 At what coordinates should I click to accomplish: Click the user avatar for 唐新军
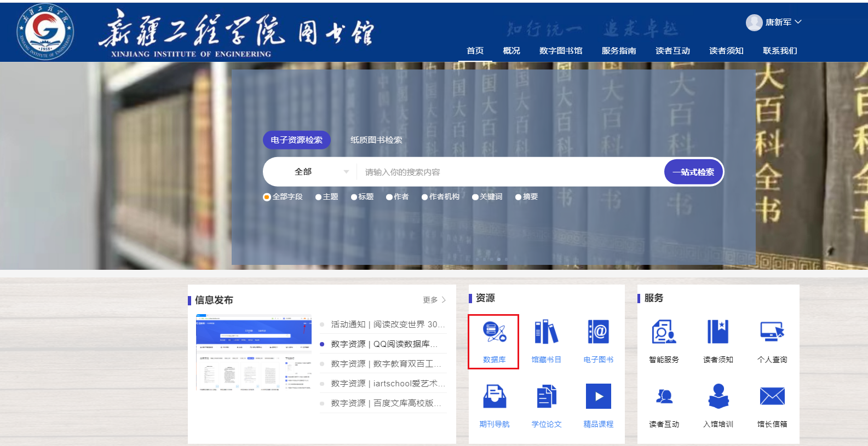[x=754, y=22]
